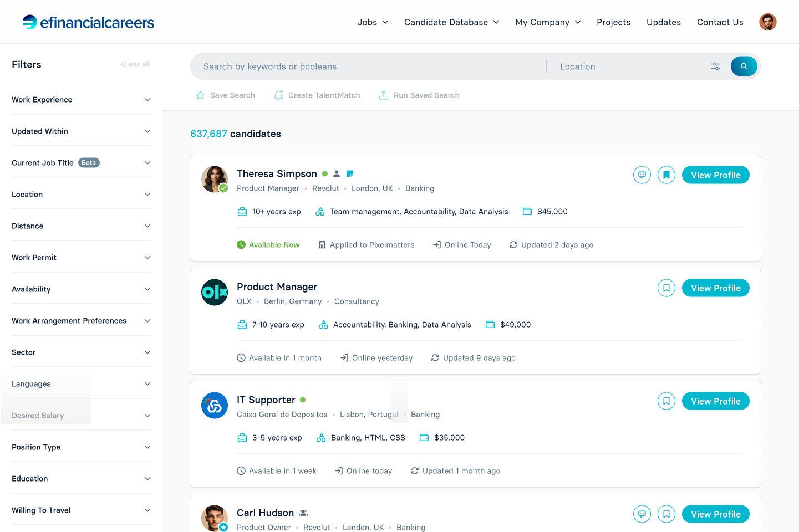Go to the Projects menu item
Image resolution: width=799 pixels, height=532 pixels.
click(613, 22)
